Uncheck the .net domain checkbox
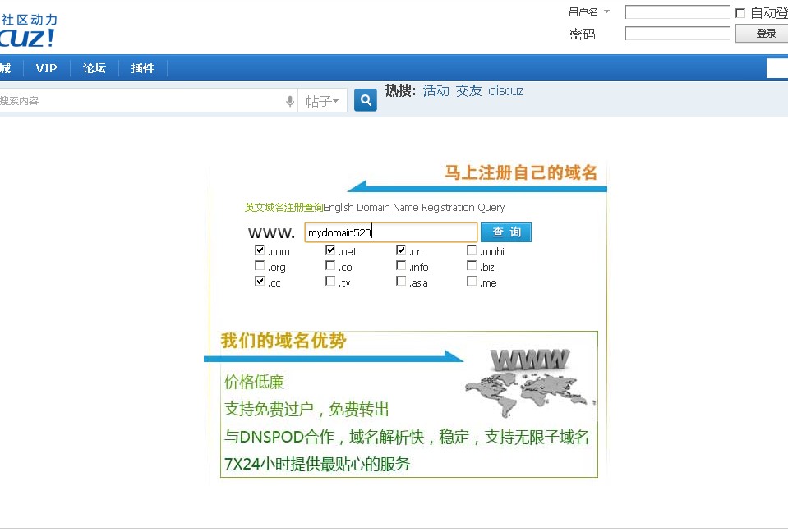Image resolution: width=788 pixels, height=532 pixels. [330, 250]
